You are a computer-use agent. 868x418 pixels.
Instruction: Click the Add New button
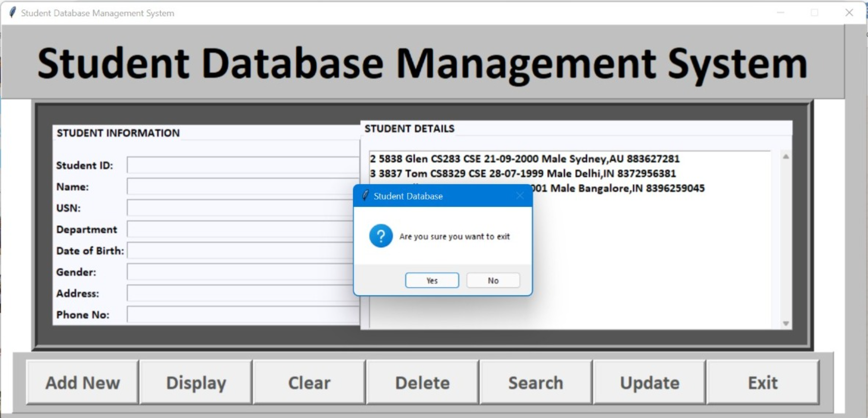tap(82, 383)
